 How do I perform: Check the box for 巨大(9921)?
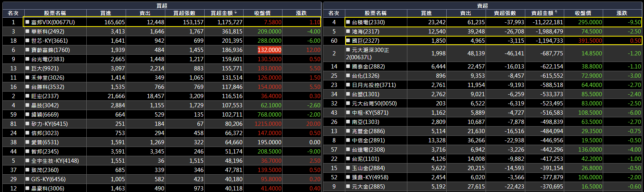point(27,68)
